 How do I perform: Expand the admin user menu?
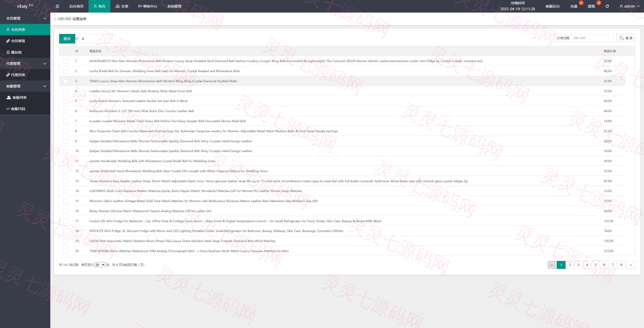tap(630, 6)
